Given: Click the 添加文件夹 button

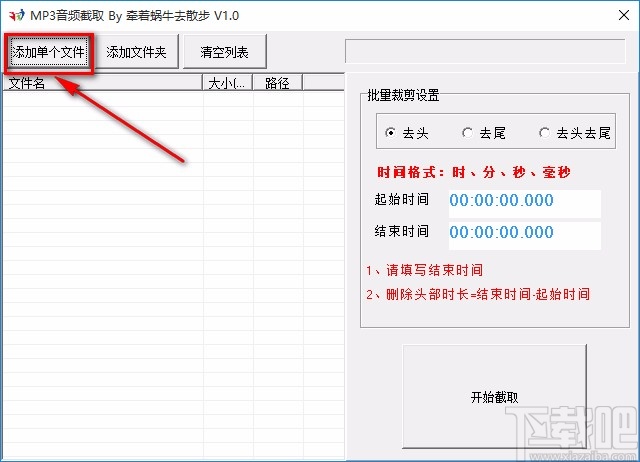Looking at the screenshot, I should pyautogui.click(x=136, y=52).
